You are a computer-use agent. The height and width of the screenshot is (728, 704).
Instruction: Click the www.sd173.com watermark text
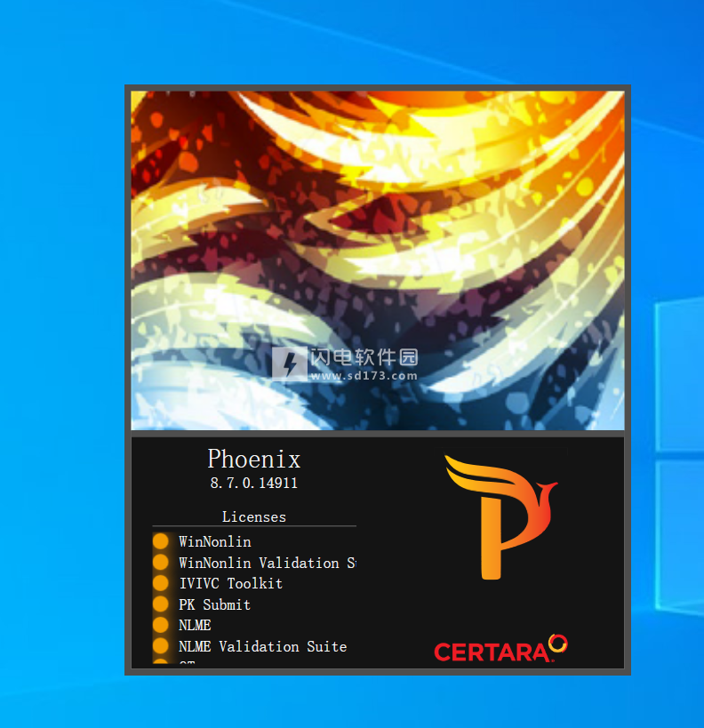click(364, 376)
